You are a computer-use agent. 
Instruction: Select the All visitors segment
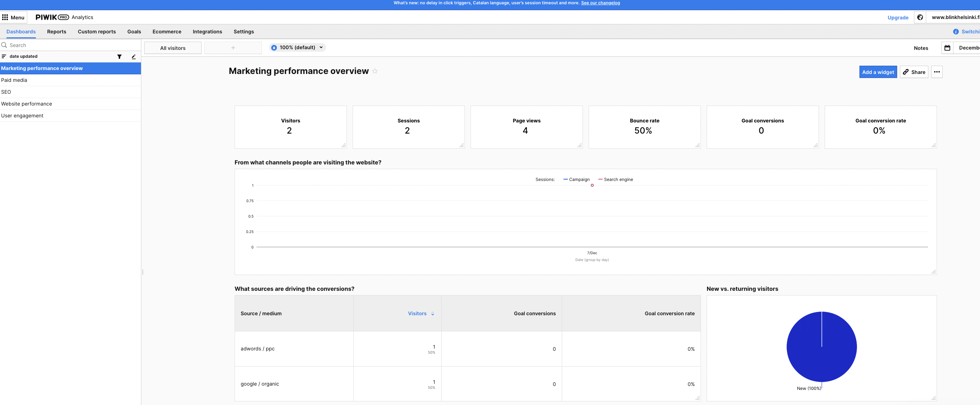tap(173, 48)
